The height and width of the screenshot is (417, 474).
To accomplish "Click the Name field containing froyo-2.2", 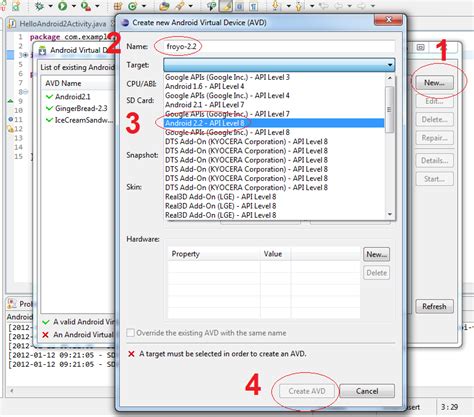I will [279, 46].
